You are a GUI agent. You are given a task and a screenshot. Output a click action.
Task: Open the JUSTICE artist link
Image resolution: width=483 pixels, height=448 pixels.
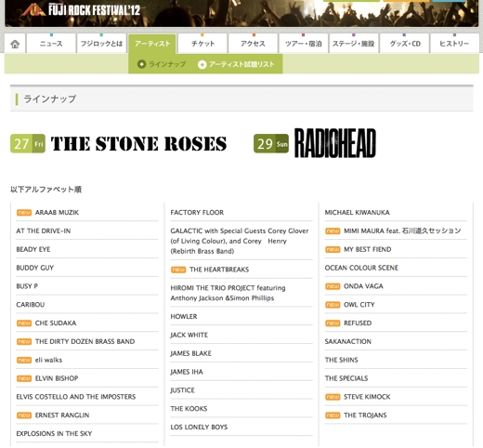(182, 390)
